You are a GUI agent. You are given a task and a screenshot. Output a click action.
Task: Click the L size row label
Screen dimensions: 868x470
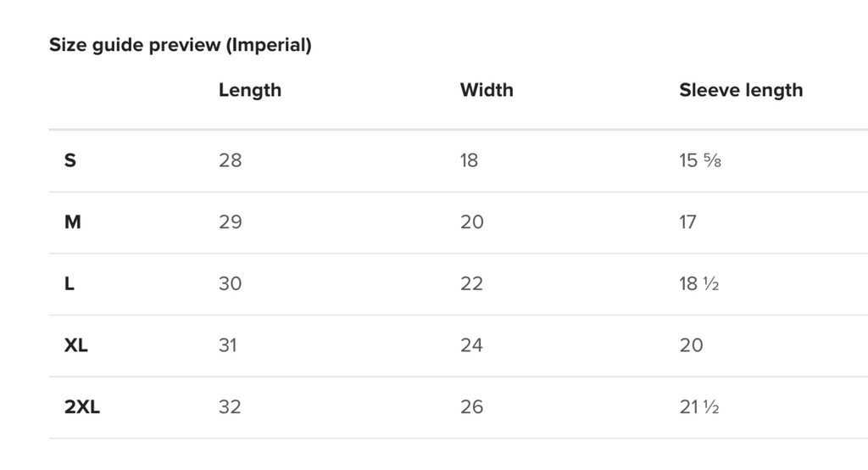click(x=70, y=283)
